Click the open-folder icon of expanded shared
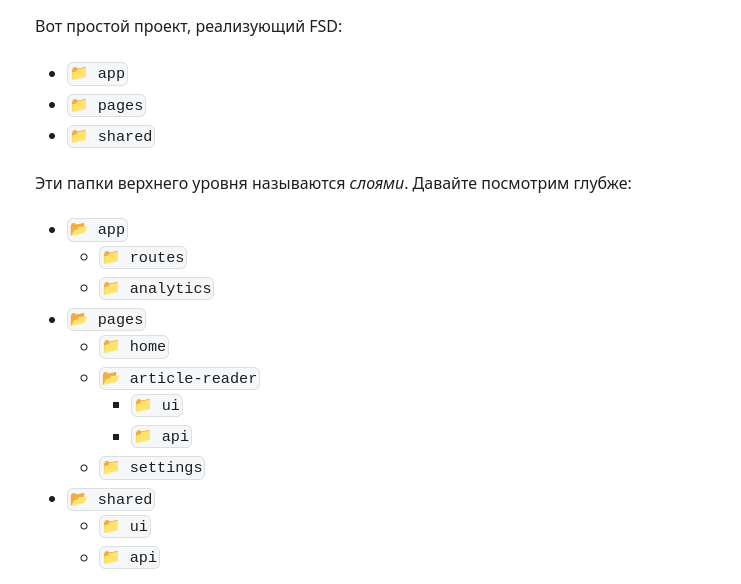The height and width of the screenshot is (584, 741). (x=79, y=499)
